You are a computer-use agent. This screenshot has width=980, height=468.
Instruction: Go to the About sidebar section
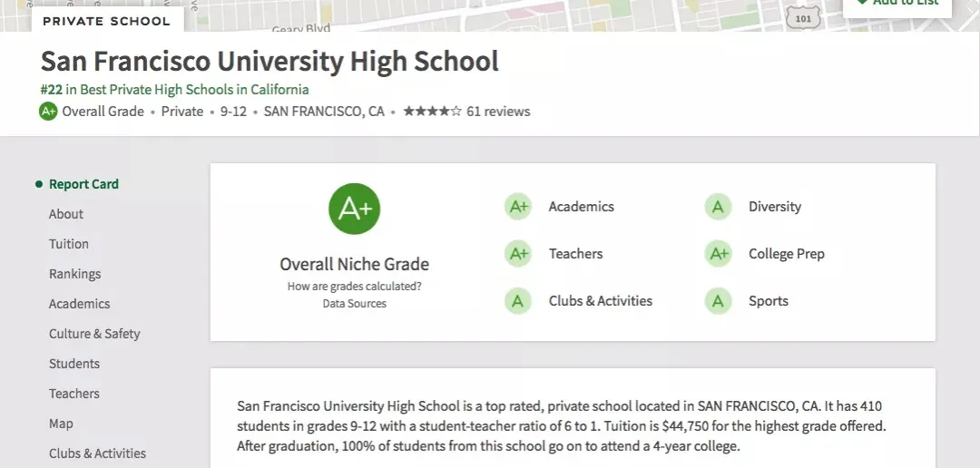[66, 214]
